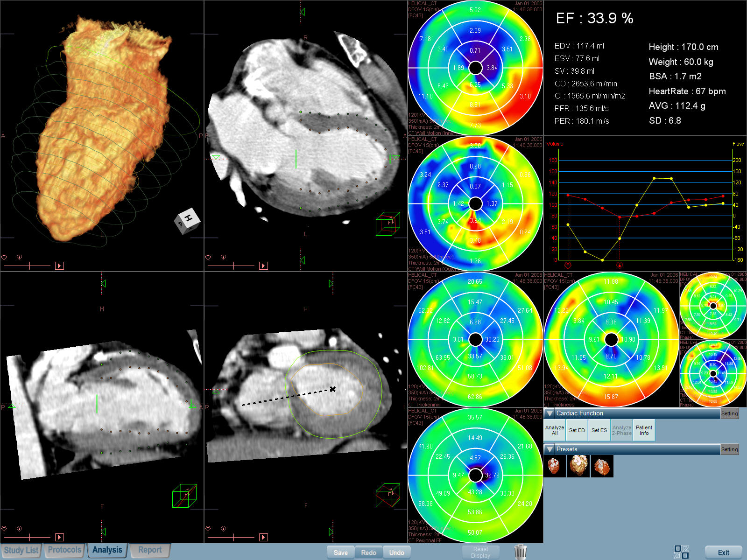Click the top green triangle marker in the two-chamber view
Image resolution: width=747 pixels, height=560 pixels.
click(x=103, y=283)
